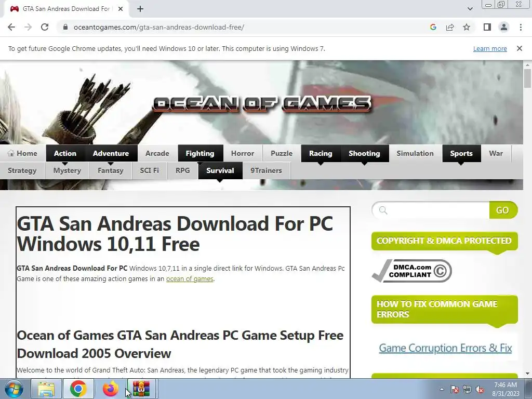Image resolution: width=532 pixels, height=399 pixels.
Task: Open the Simulation category
Action: [x=415, y=153]
